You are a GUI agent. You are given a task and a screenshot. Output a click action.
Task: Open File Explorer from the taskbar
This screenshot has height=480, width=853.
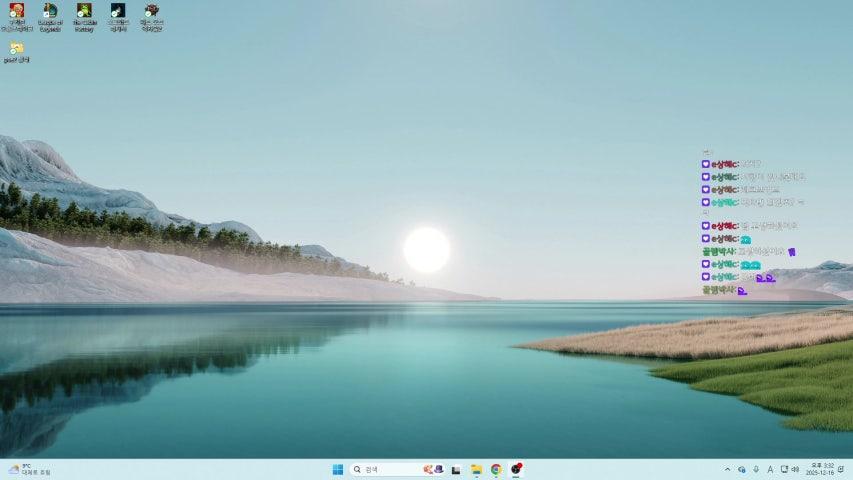pyautogui.click(x=476, y=469)
